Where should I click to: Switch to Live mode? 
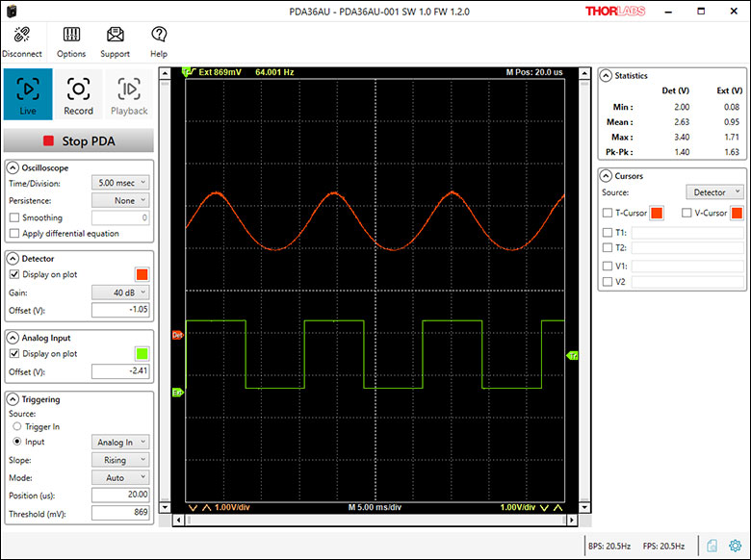[x=28, y=93]
